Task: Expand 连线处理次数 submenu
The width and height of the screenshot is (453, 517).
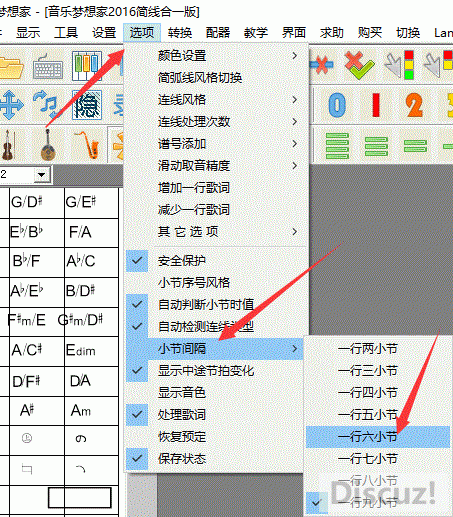Action: click(215, 122)
